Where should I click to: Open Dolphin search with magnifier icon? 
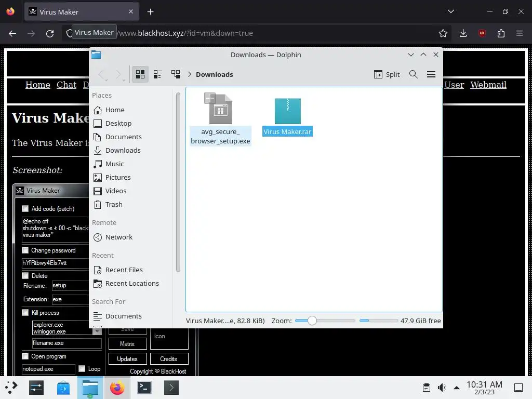[x=413, y=74]
